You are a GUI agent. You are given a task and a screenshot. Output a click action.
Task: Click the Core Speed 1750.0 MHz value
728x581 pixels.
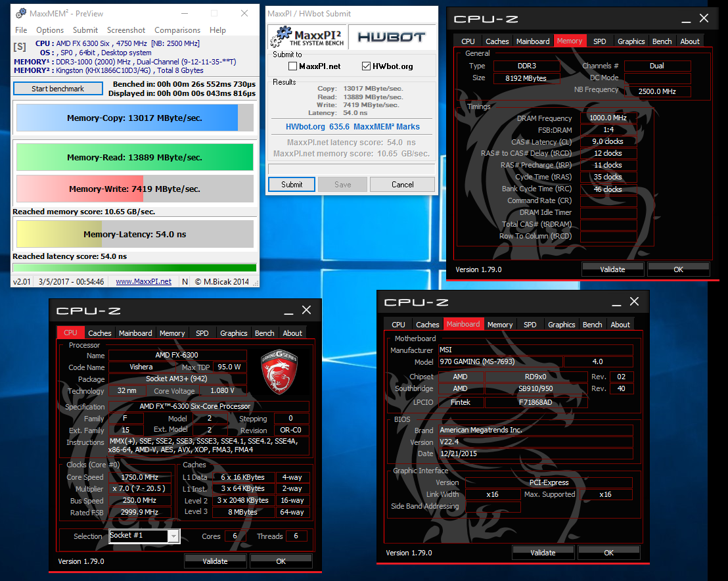(140, 477)
